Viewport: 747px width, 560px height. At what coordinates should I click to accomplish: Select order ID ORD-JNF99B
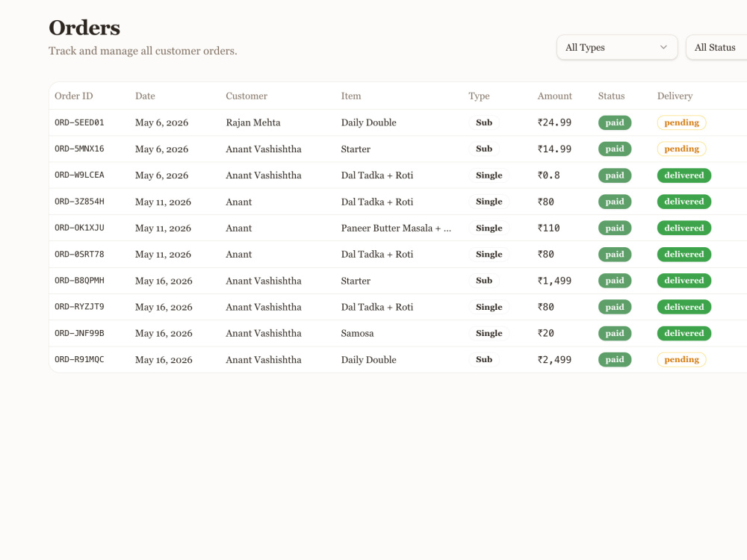79,333
